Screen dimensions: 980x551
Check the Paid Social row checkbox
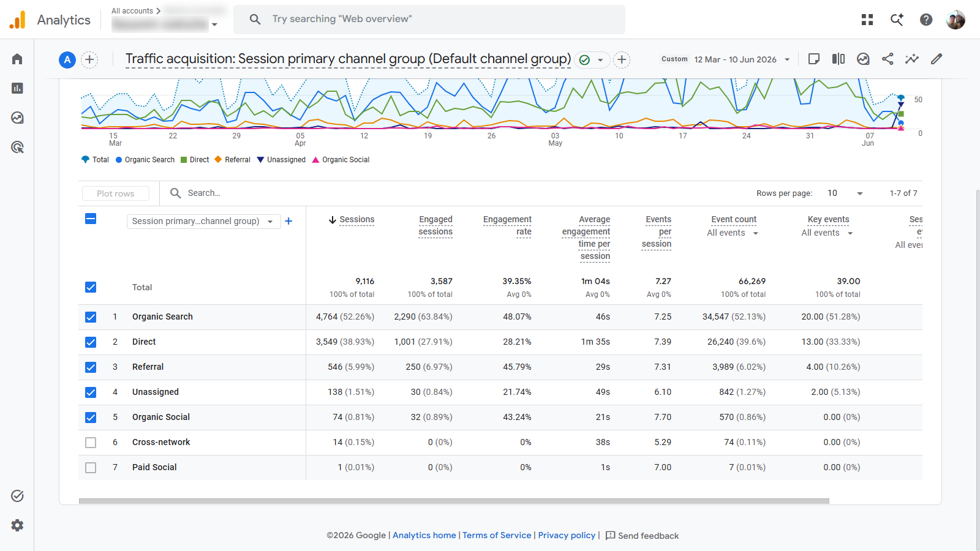point(91,468)
